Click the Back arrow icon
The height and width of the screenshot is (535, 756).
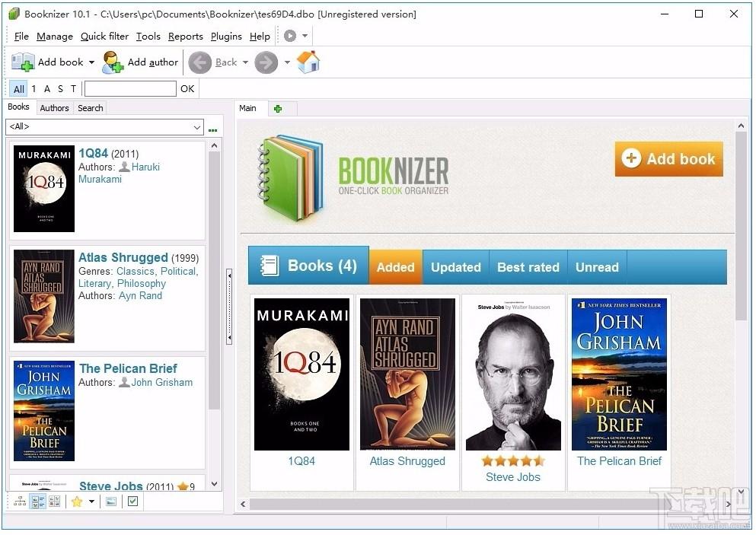click(199, 62)
